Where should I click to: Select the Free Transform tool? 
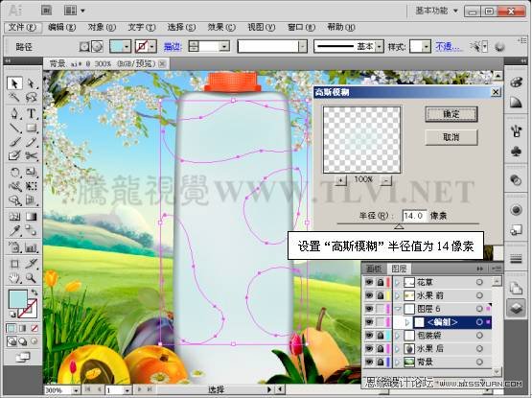click(31, 186)
